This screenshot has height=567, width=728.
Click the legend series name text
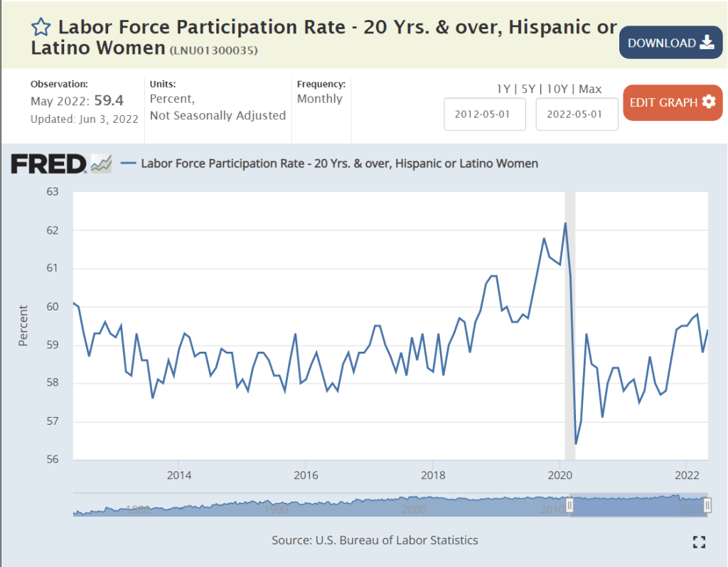339,163
